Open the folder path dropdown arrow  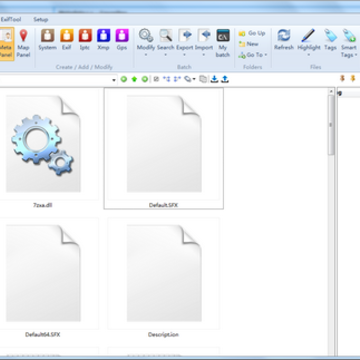point(114,80)
